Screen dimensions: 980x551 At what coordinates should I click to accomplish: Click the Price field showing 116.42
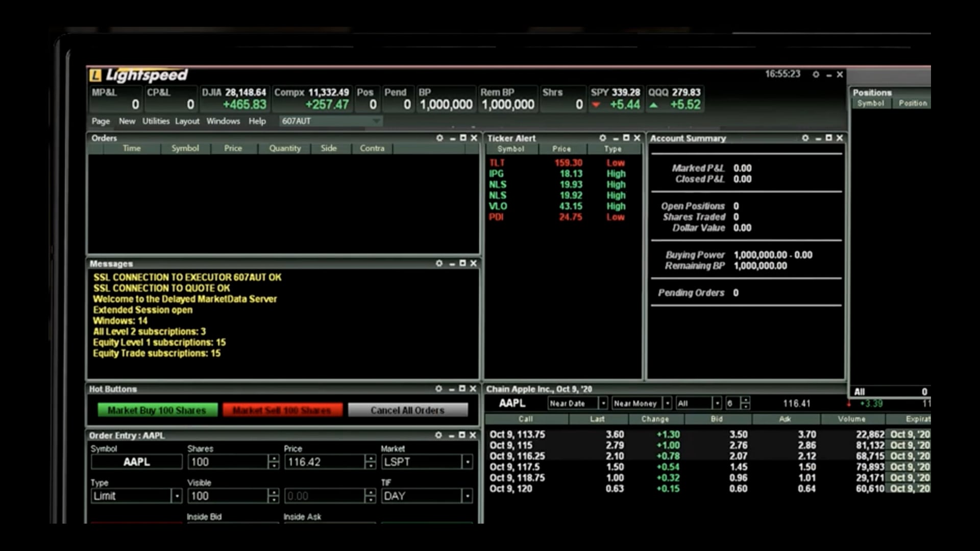325,462
